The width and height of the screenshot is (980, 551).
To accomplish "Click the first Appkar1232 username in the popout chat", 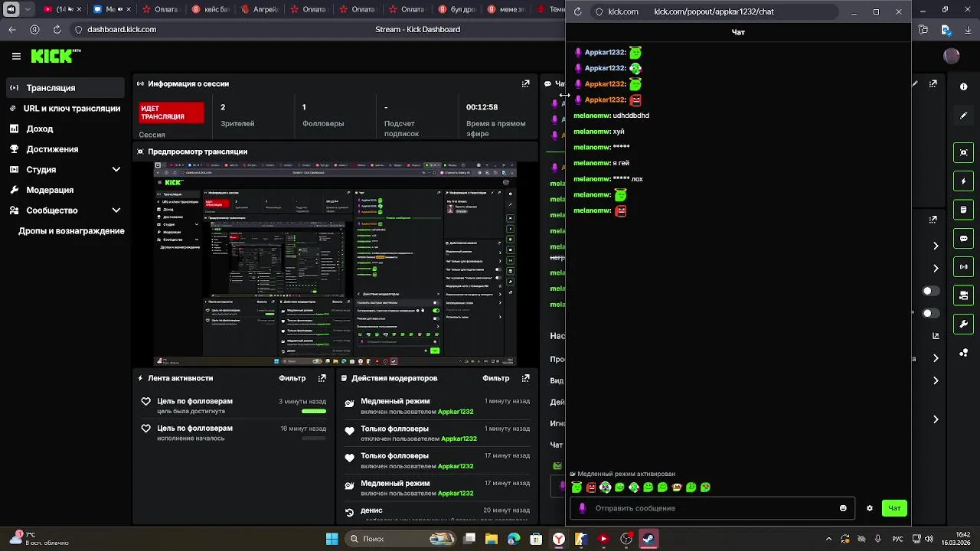I will coord(605,52).
